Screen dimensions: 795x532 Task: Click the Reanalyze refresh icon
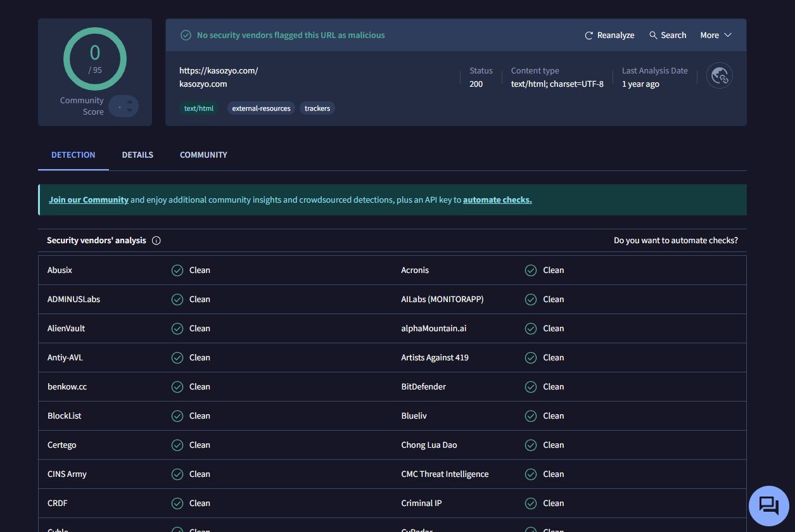(x=589, y=35)
